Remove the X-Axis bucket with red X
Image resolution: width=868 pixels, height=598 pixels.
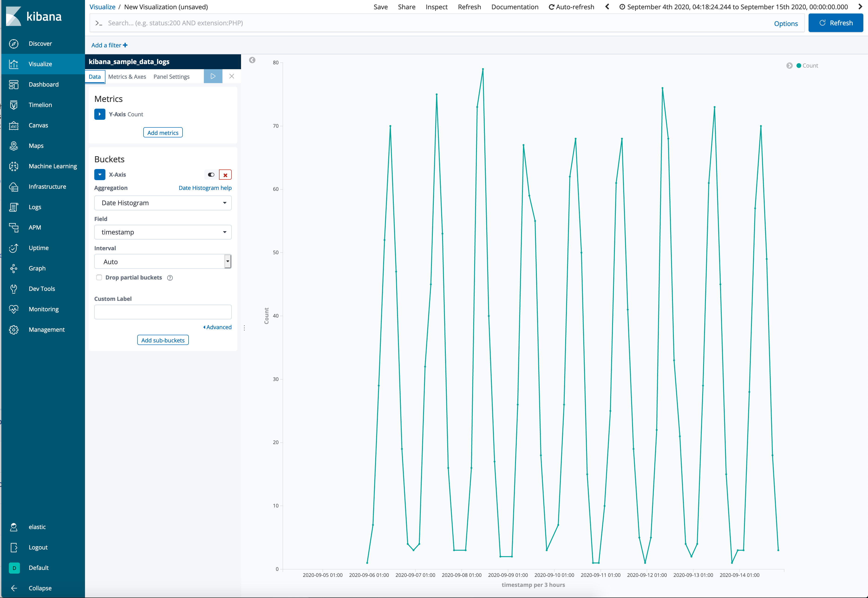click(x=225, y=175)
